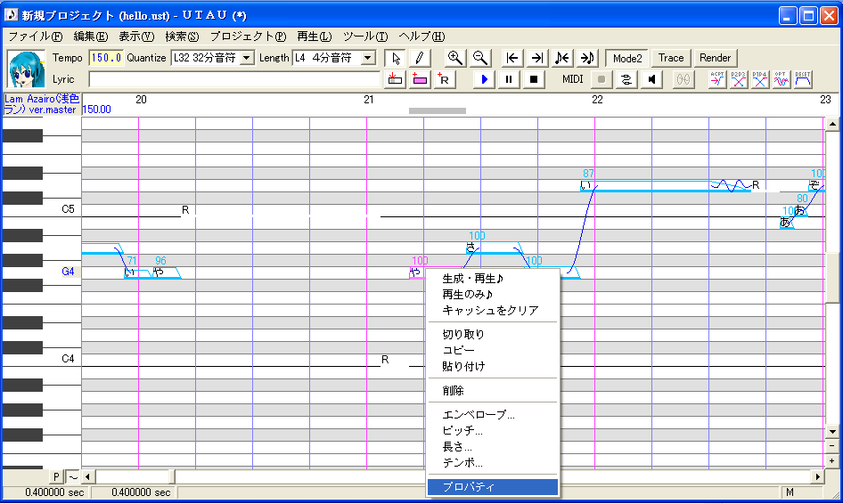Screen dimensions: 843x504
Task: Toggle the P button at bottom left
Action: [x=56, y=476]
